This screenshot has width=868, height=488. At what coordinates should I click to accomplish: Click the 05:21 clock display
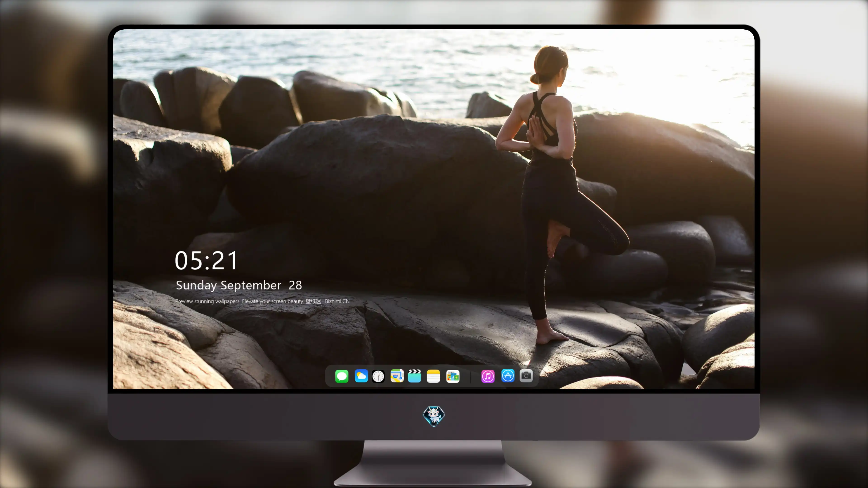point(206,261)
